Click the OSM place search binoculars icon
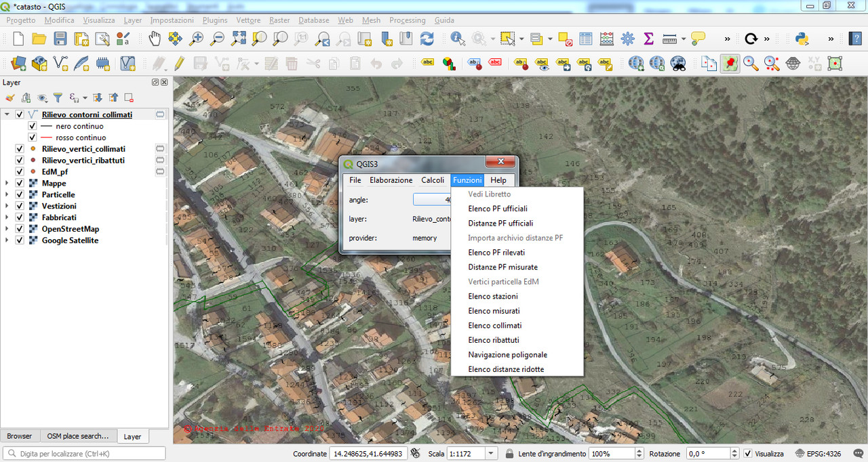Viewport: 868px width, 462px height. point(677,64)
